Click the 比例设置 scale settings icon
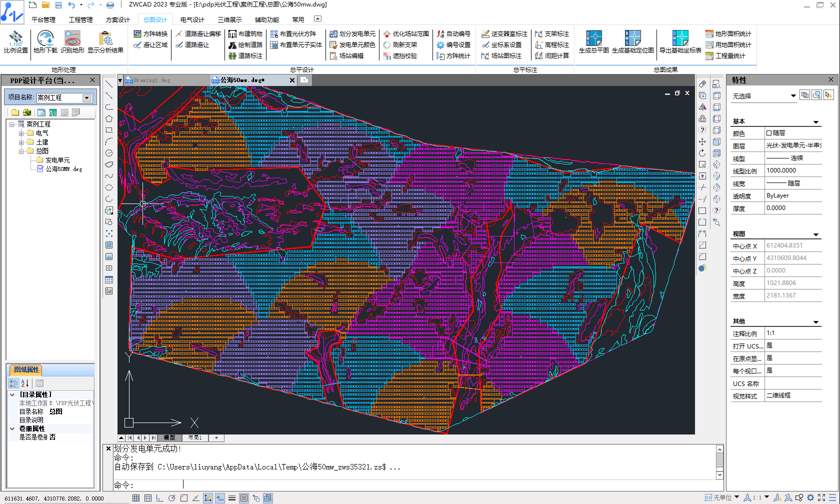The height and width of the screenshot is (504, 840). click(x=16, y=39)
